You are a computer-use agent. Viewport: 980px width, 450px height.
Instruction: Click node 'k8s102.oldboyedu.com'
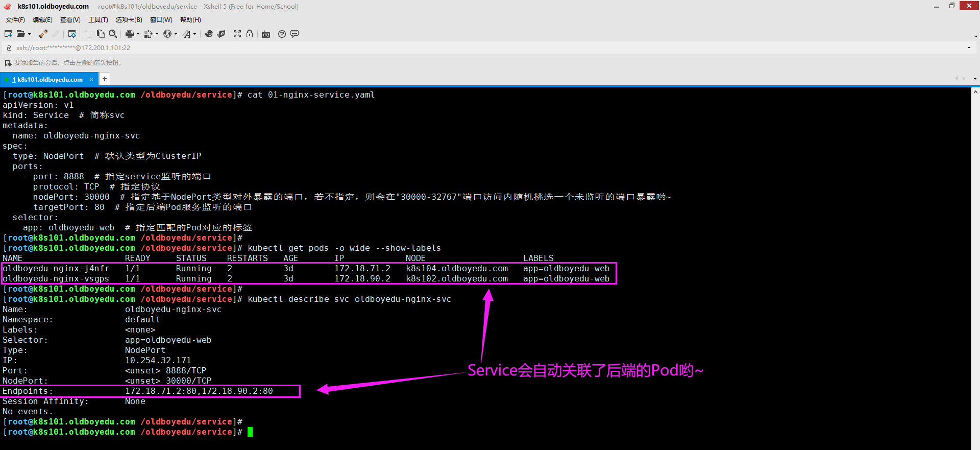457,279
